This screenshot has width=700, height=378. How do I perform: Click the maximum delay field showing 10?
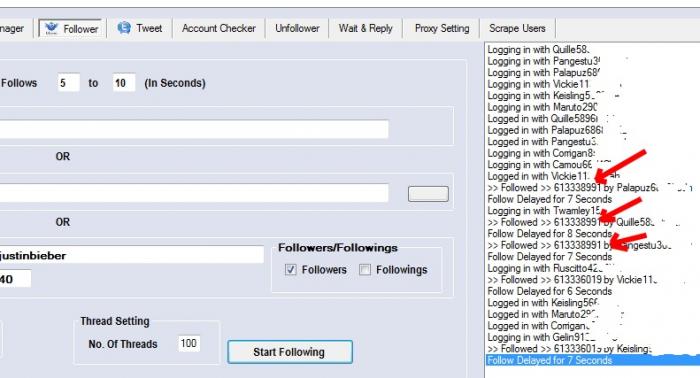[123, 83]
